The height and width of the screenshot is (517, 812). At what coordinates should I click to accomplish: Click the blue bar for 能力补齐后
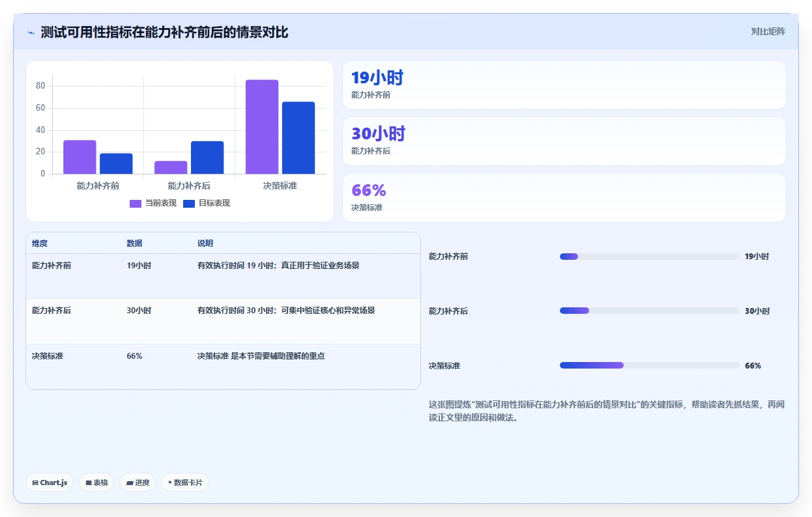click(207, 158)
